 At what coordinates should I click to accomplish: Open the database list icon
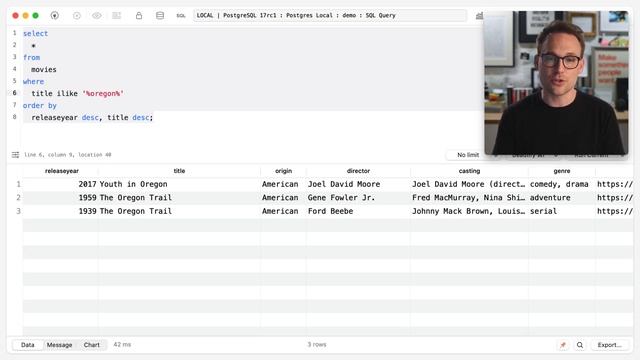[160, 16]
